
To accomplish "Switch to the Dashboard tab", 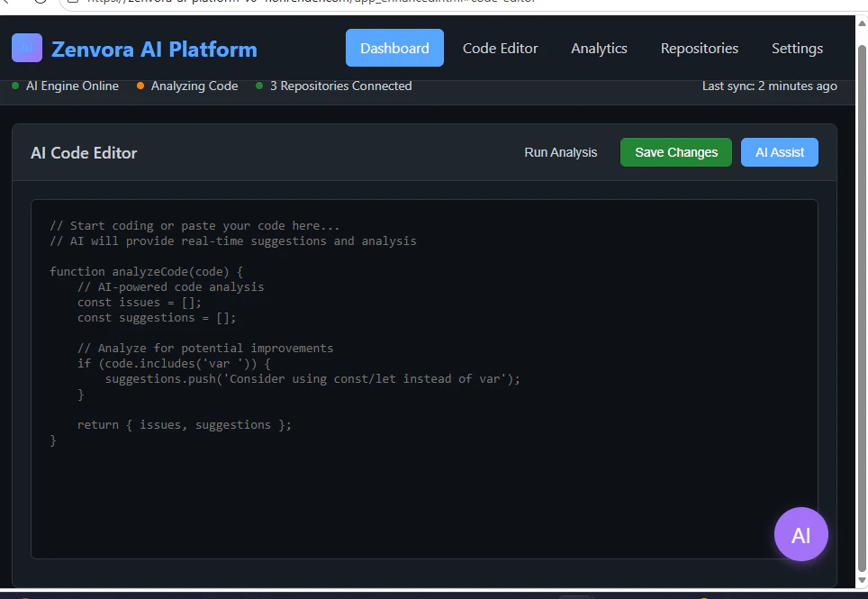I will tap(394, 49).
